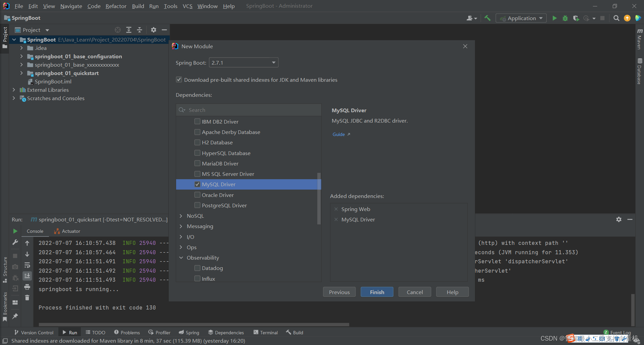The width and height of the screenshot is (644, 345).
Task: Open Project panel settings gear
Action: (154, 30)
